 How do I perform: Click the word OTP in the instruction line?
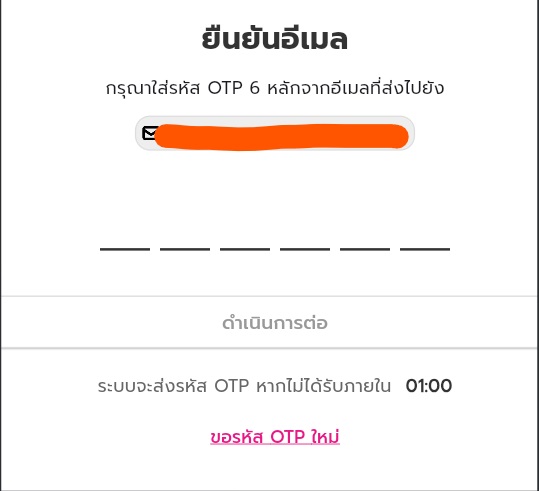[x=225, y=88]
